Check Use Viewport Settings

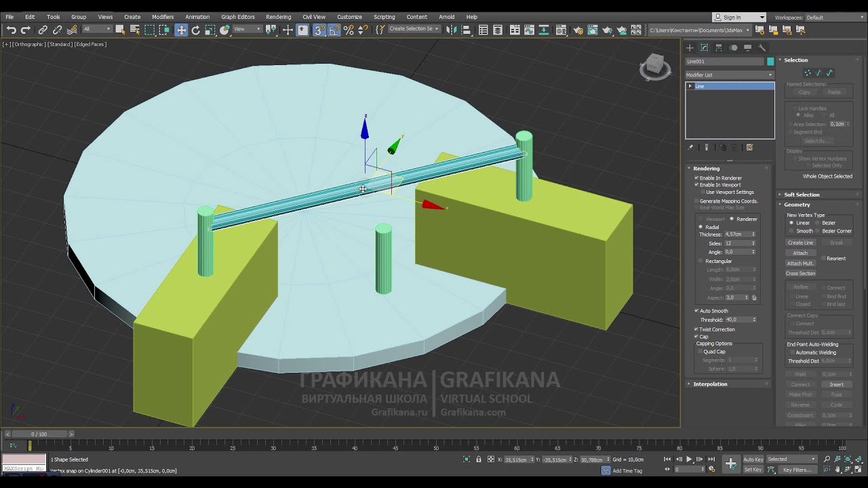tap(703, 192)
